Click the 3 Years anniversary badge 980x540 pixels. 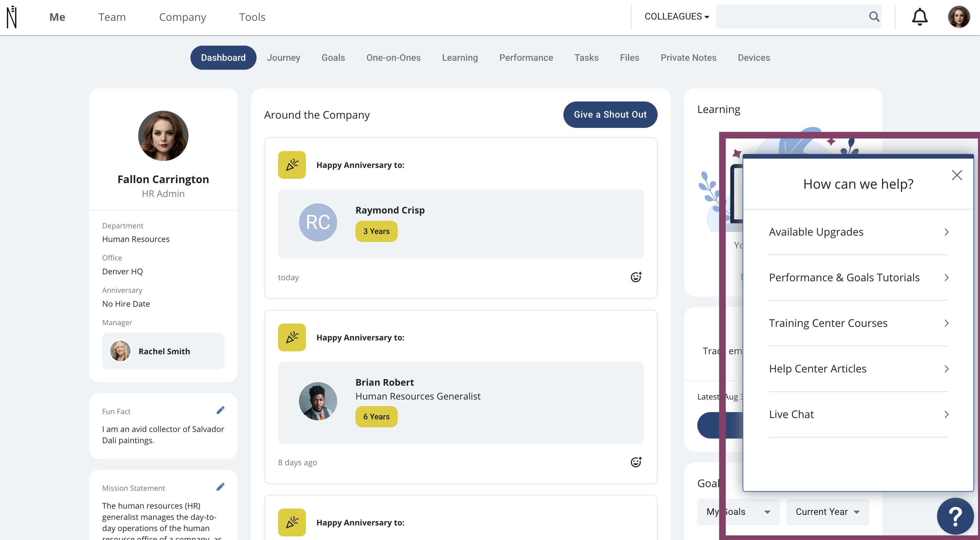(x=376, y=231)
